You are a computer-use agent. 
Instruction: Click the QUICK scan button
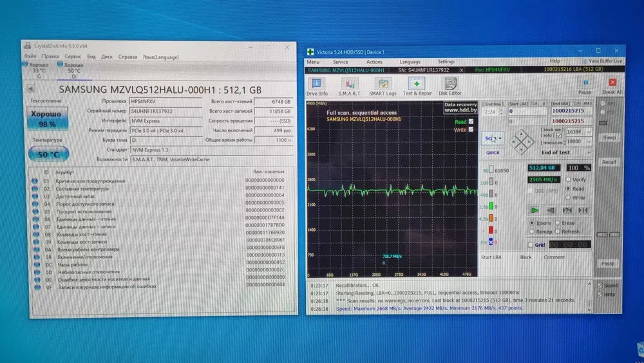coord(493,153)
